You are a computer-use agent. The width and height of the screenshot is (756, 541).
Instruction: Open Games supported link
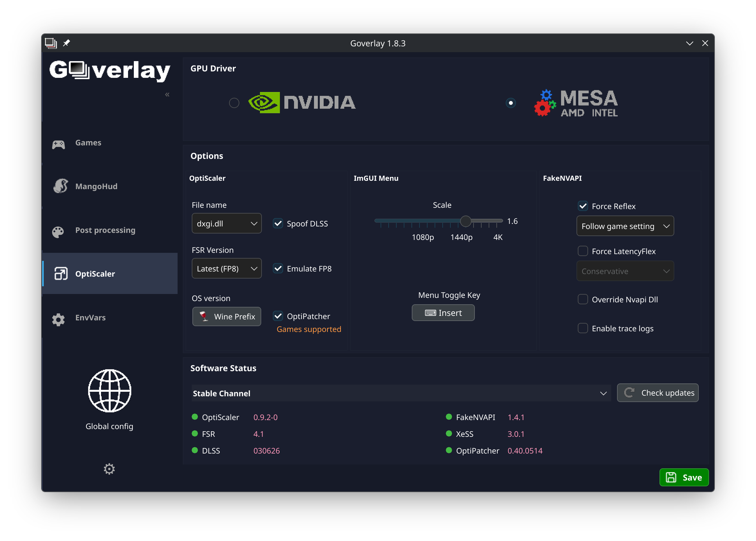pos(309,329)
